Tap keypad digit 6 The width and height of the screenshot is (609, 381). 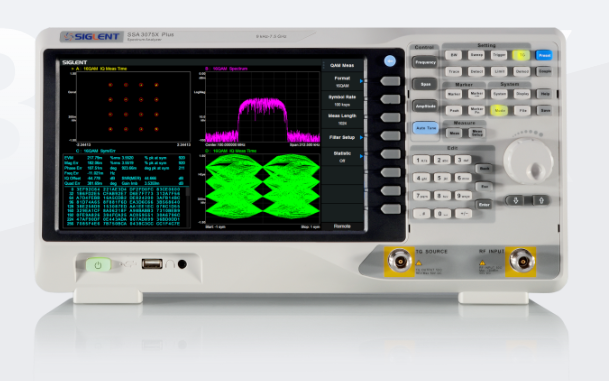pyautogui.click(x=463, y=178)
